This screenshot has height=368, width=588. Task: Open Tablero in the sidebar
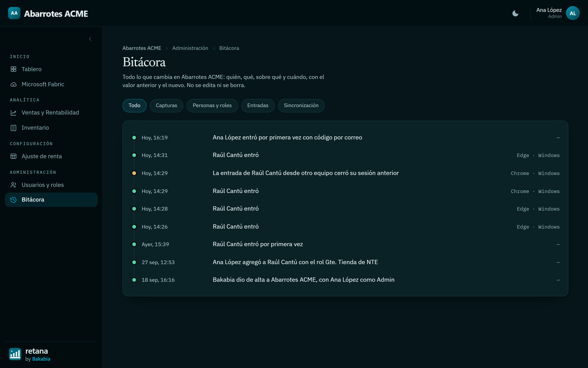(51, 69)
